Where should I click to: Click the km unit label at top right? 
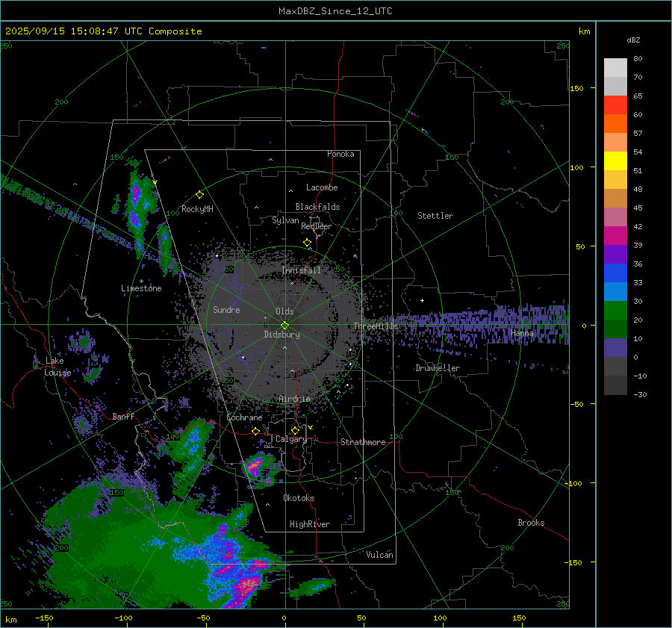pos(584,31)
